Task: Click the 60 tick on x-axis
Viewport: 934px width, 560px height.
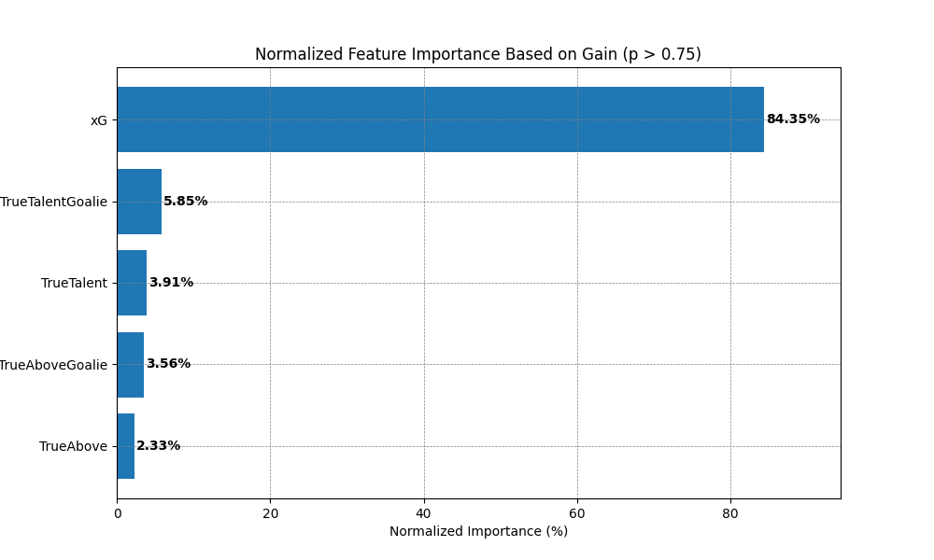Action: point(577,512)
